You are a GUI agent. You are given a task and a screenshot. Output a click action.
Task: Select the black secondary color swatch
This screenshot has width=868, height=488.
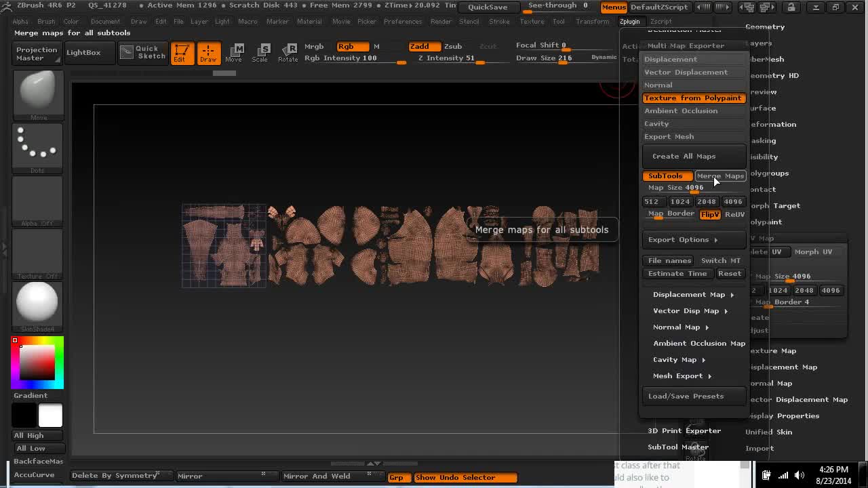24,415
